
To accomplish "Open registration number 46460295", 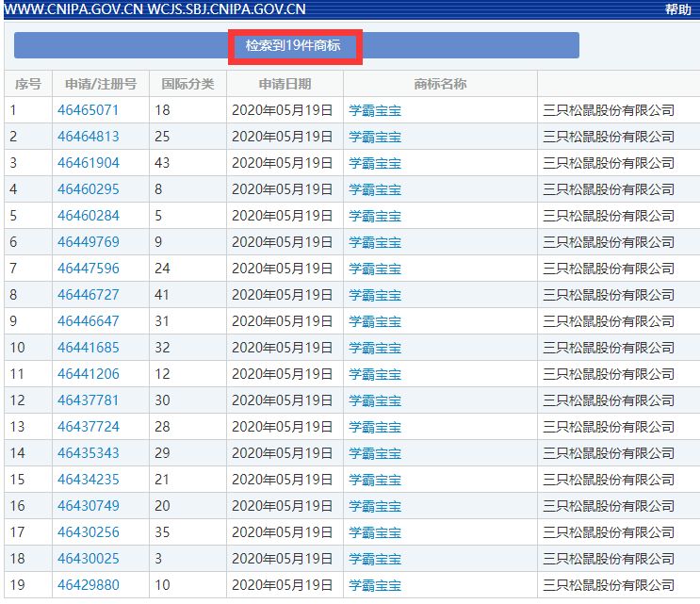I will [88, 189].
